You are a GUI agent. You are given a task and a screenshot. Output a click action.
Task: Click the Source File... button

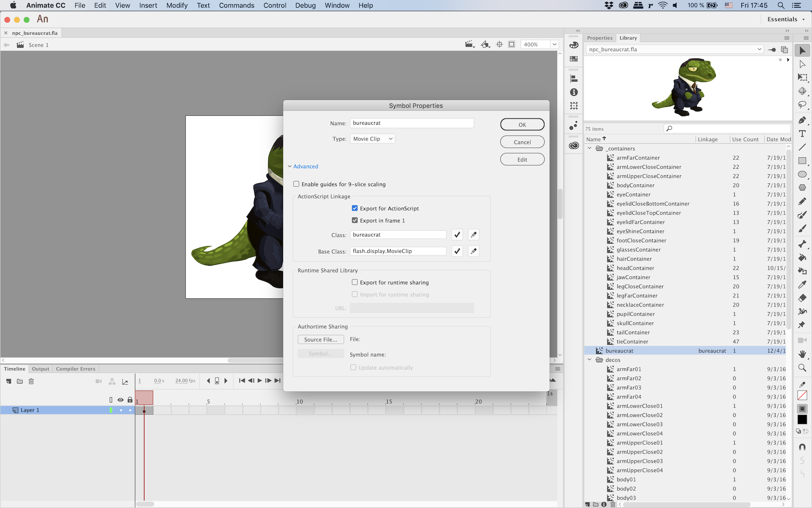pyautogui.click(x=320, y=340)
